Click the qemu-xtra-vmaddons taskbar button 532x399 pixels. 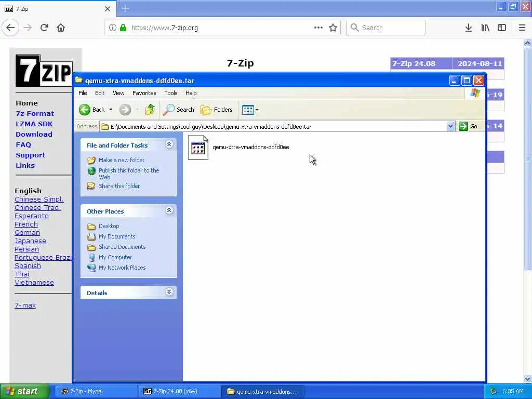pos(262,391)
